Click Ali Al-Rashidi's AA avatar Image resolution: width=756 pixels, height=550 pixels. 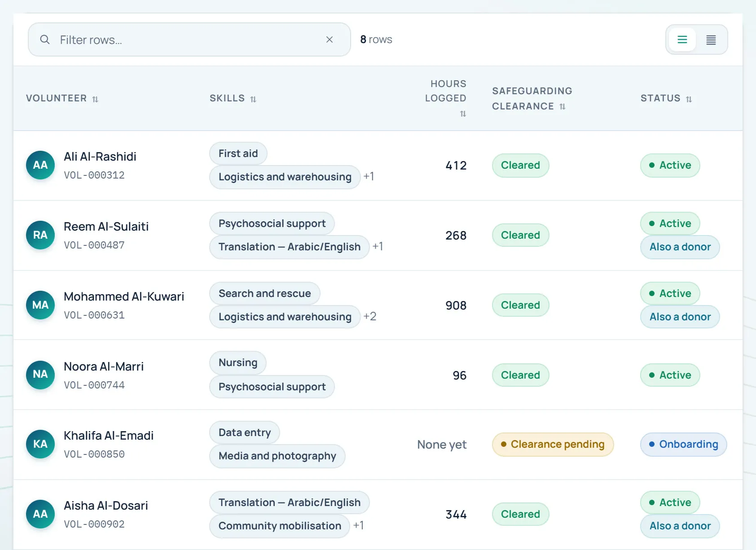40,165
